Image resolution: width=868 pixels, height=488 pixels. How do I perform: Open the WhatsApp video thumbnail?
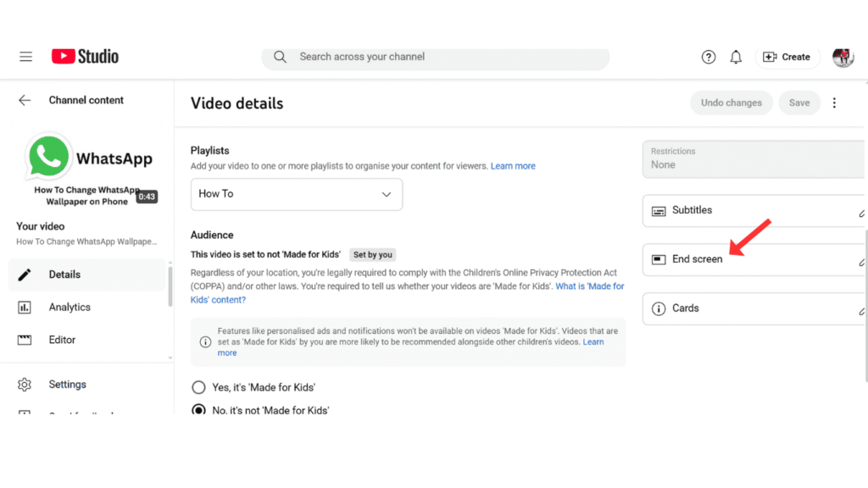[x=88, y=169]
